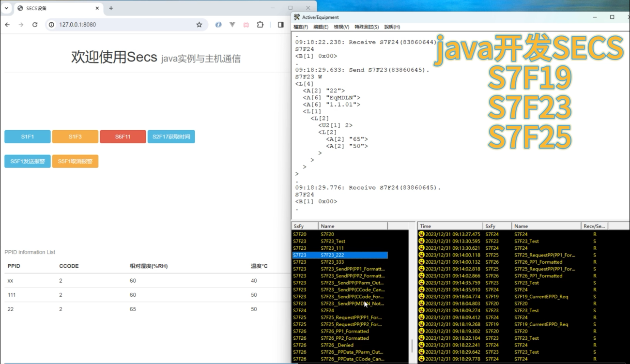The height and width of the screenshot is (364, 630).
Task: Click the S2F17获取时间 button
Action: [171, 136]
